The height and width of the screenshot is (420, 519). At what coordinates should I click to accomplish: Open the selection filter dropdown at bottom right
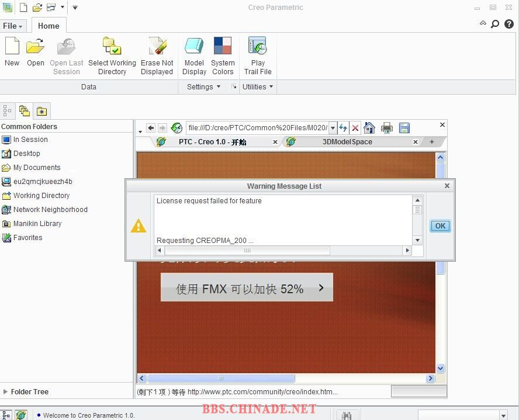pyautogui.click(x=503, y=415)
